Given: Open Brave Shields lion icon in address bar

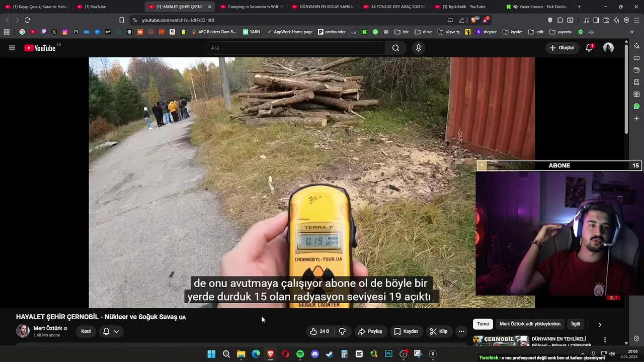Looking at the screenshot, I should [474, 20].
